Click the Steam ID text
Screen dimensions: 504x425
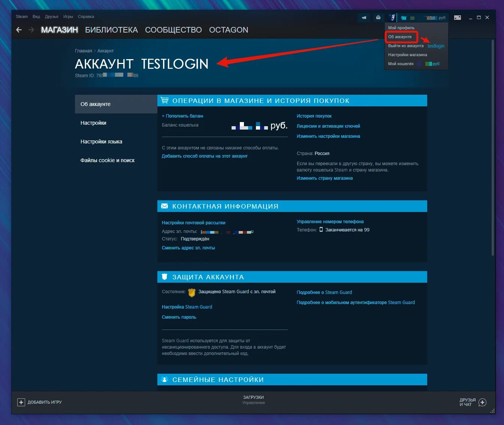click(x=106, y=76)
